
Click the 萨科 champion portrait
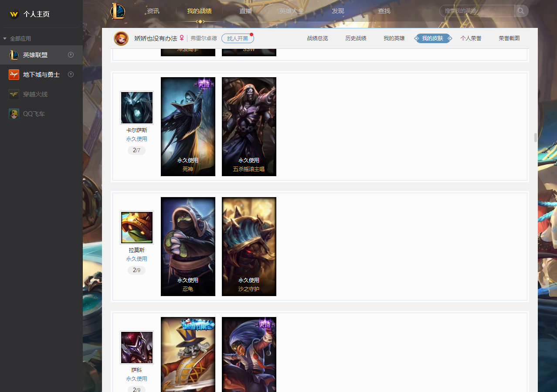point(137,348)
